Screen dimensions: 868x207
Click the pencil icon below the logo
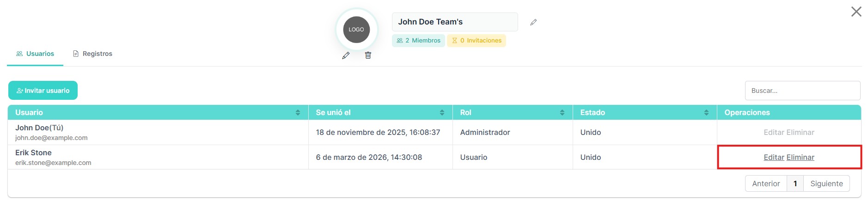click(x=346, y=55)
